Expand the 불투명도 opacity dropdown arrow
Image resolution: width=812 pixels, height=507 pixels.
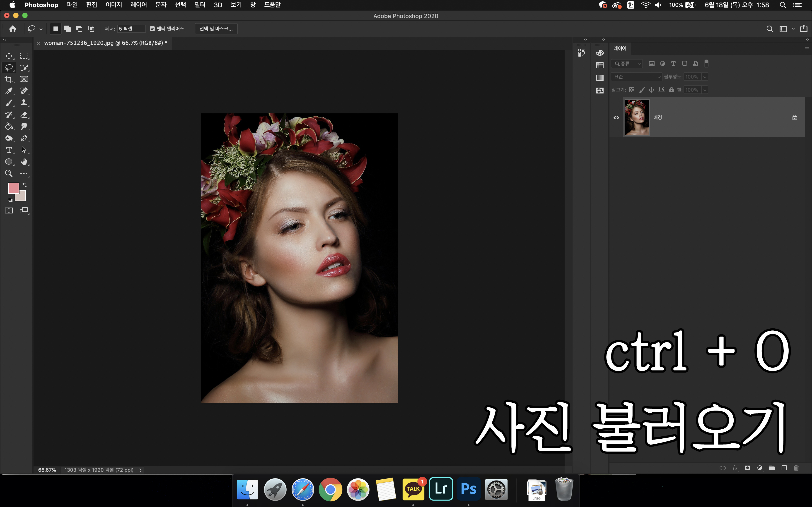pos(705,77)
